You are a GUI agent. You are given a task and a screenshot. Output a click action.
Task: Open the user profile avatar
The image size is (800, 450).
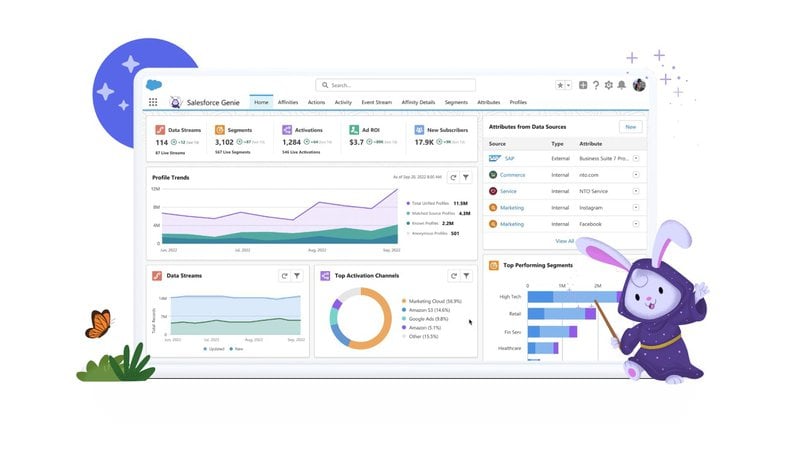click(x=639, y=85)
